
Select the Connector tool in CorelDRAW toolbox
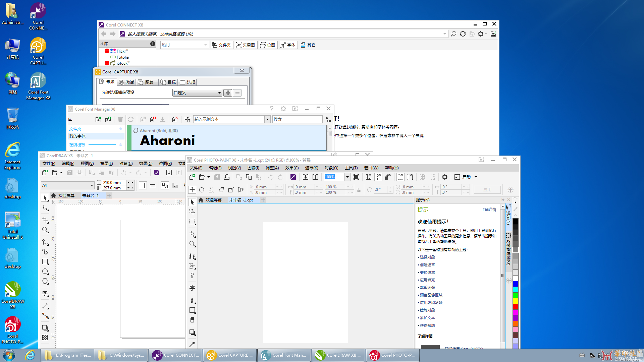45,316
